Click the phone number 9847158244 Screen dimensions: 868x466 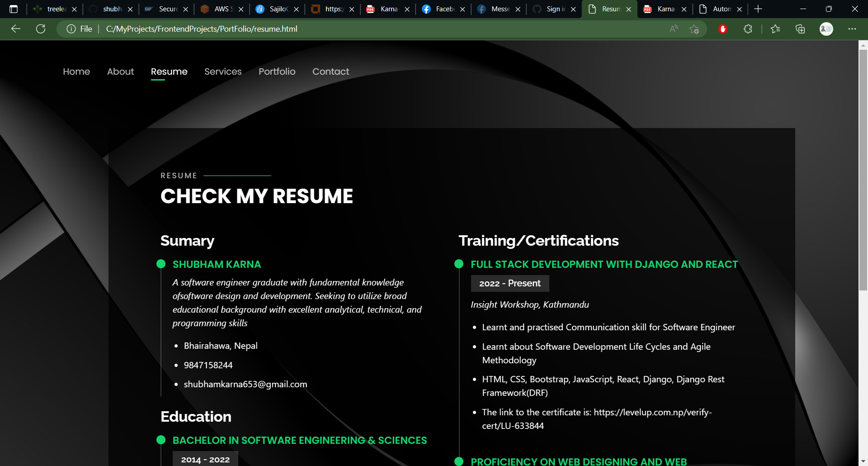(x=208, y=365)
